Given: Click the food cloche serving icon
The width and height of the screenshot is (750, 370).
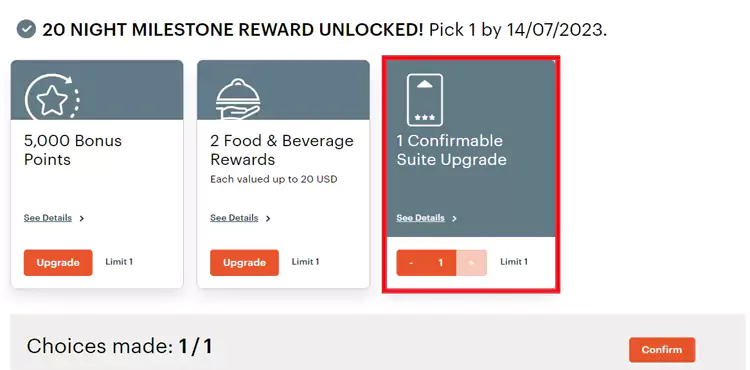Looking at the screenshot, I should 238,99.
